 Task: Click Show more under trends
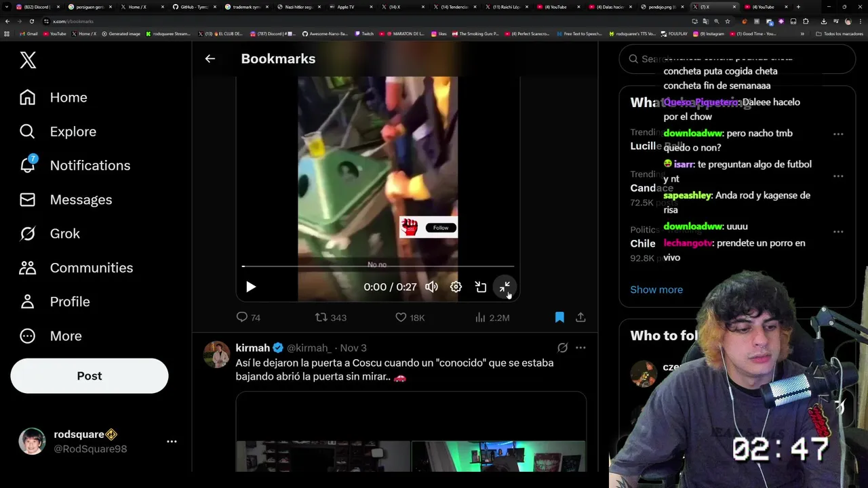pyautogui.click(x=656, y=289)
